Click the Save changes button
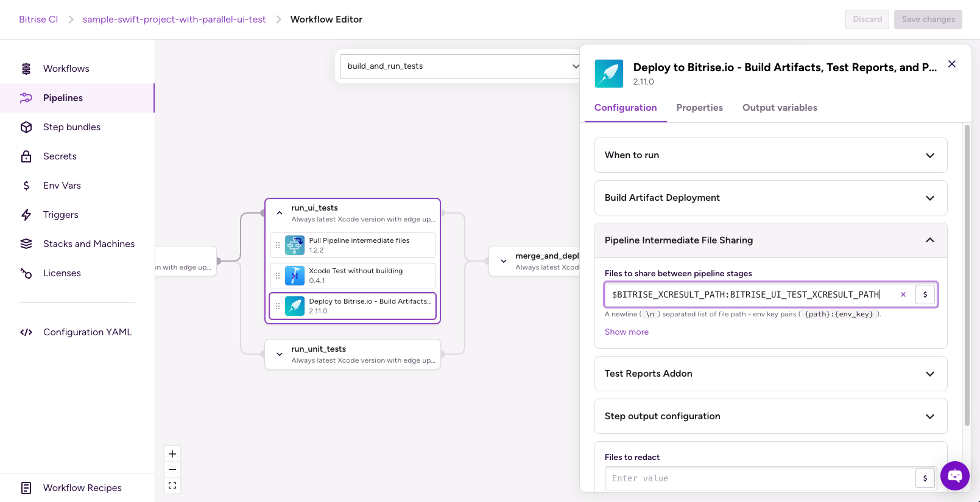Viewport: 980px width, 502px height. 928,19
